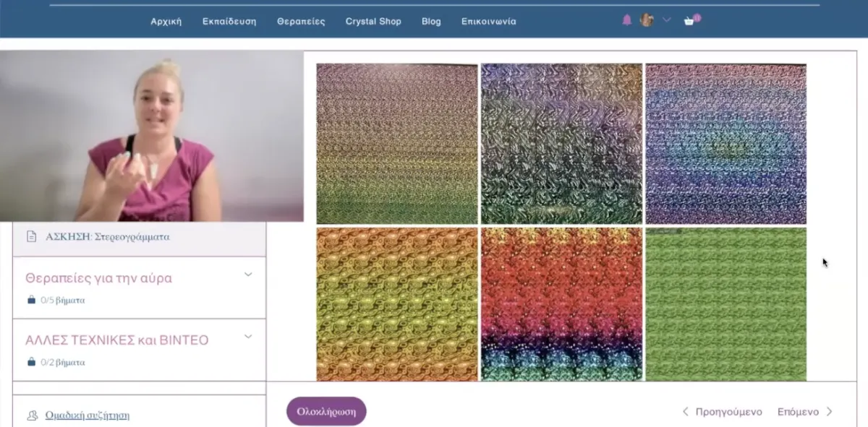Open the notifications bell icon
The height and width of the screenshot is (427, 868).
626,20
